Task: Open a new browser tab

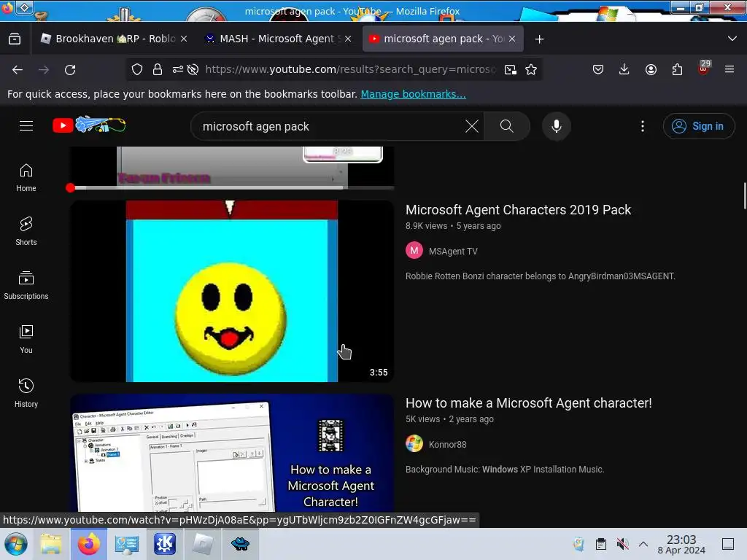Action: coord(539,39)
